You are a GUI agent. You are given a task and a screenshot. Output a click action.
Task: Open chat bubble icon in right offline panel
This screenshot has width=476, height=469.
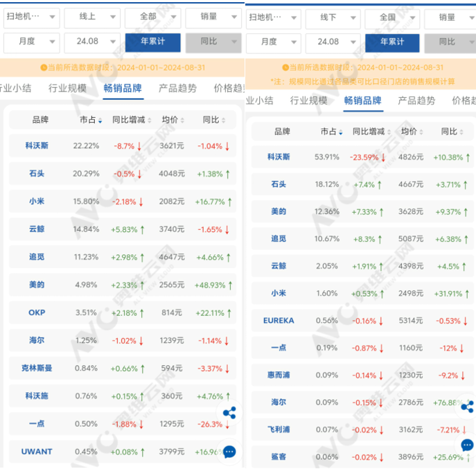pos(467,445)
